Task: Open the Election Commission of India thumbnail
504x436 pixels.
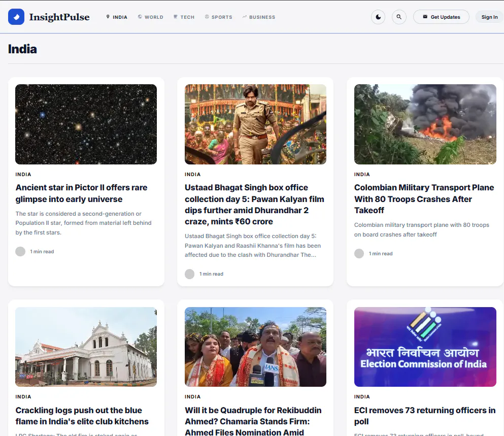Action: point(425,347)
